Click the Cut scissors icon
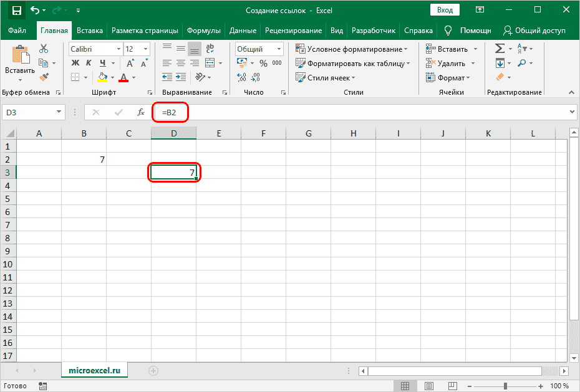 (44, 49)
